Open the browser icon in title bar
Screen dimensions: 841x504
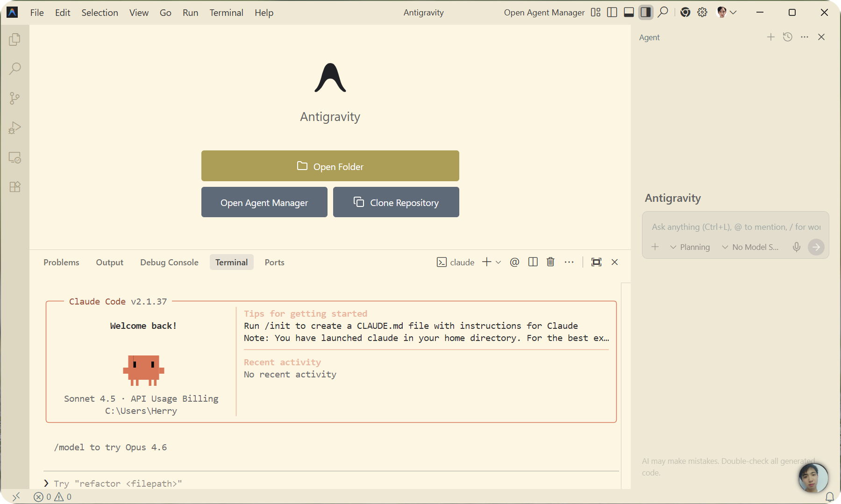point(685,13)
